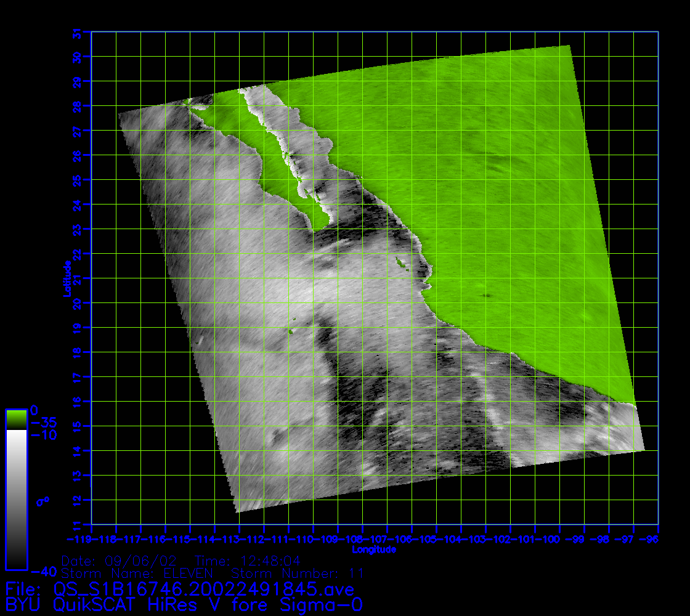Click the Time: 12:48:04 label
This screenshot has width=690, height=616.
click(247, 561)
